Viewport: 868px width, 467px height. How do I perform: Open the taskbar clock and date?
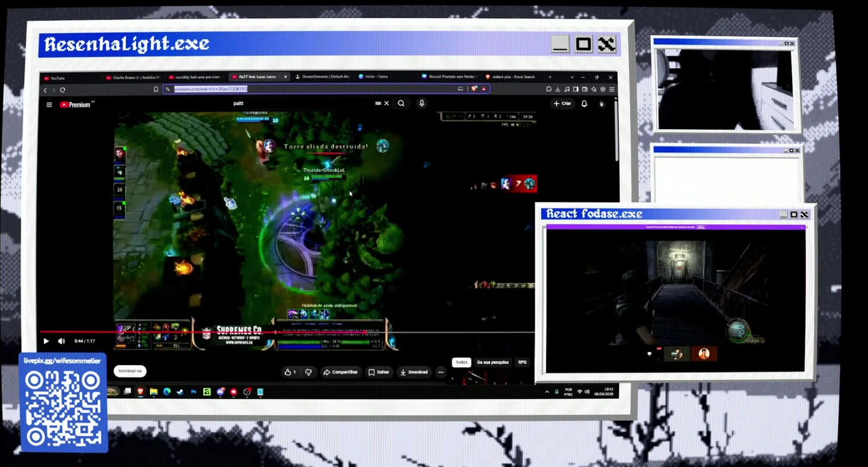pyautogui.click(x=604, y=391)
